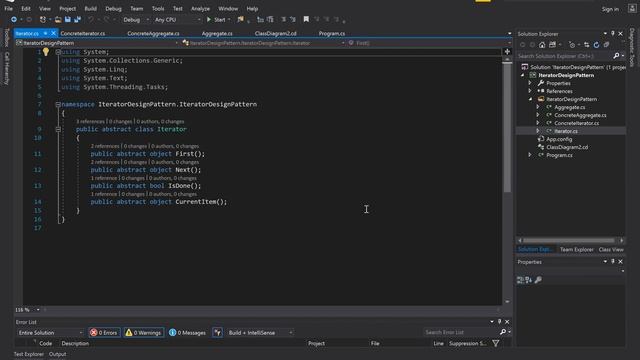Screen dimensions: 640x360
Task: Click split editor icon above scrollbar
Action: point(507,51)
